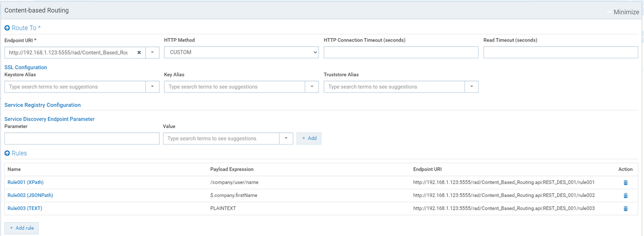Image resolution: width=644 pixels, height=236 pixels.
Task: Click the Add parameter button
Action: [309, 139]
